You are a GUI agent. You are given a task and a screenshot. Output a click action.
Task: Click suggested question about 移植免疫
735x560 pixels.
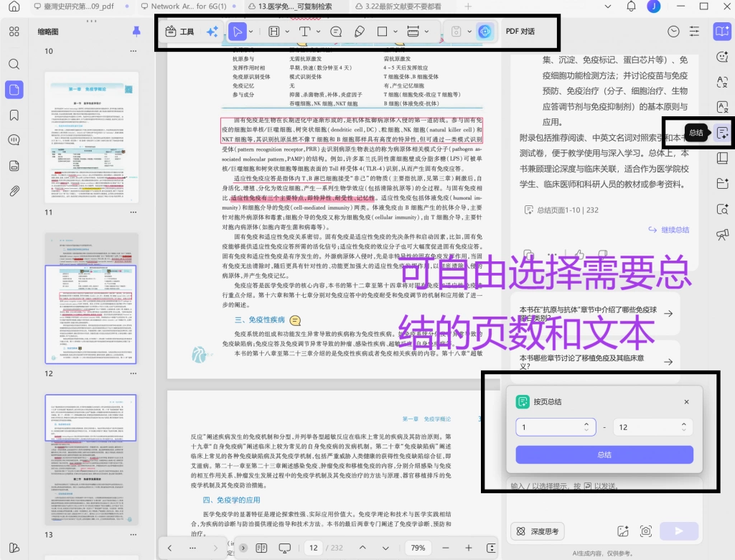click(x=595, y=362)
